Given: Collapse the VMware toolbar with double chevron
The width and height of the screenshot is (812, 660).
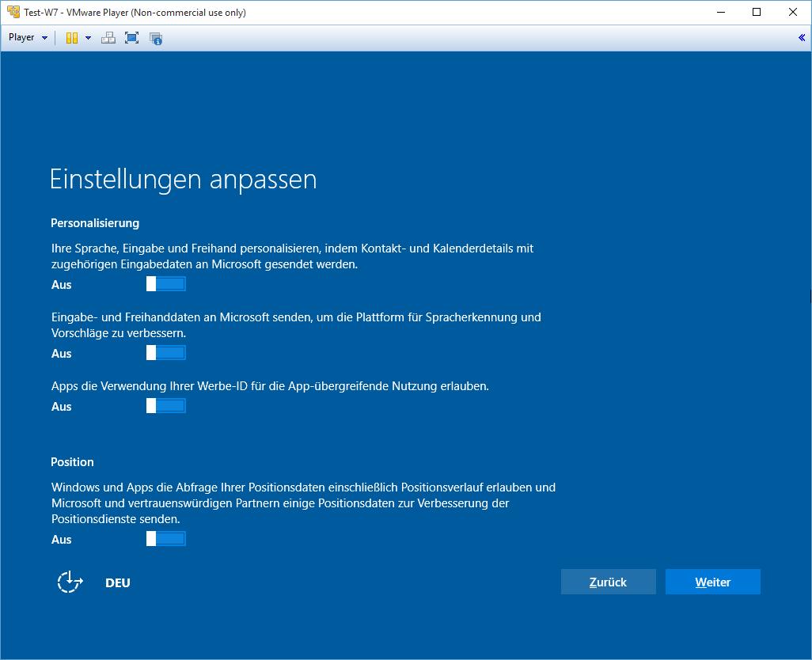Looking at the screenshot, I should coord(802,37).
